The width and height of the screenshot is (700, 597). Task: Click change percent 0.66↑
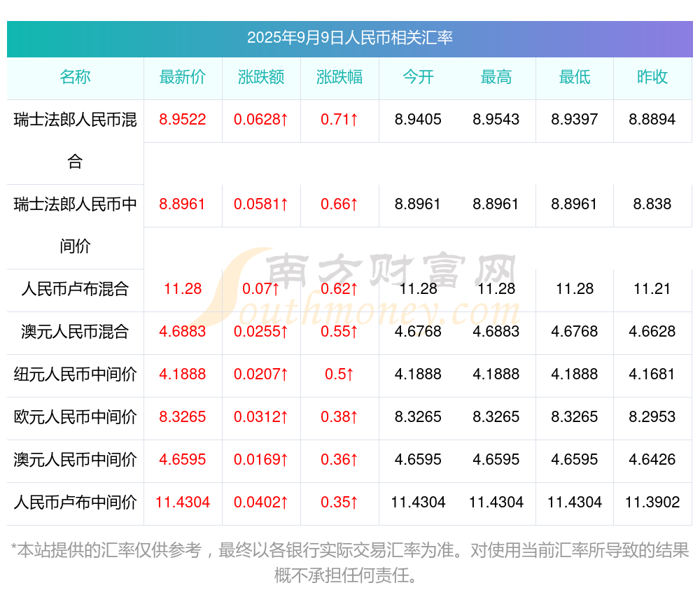click(x=339, y=204)
